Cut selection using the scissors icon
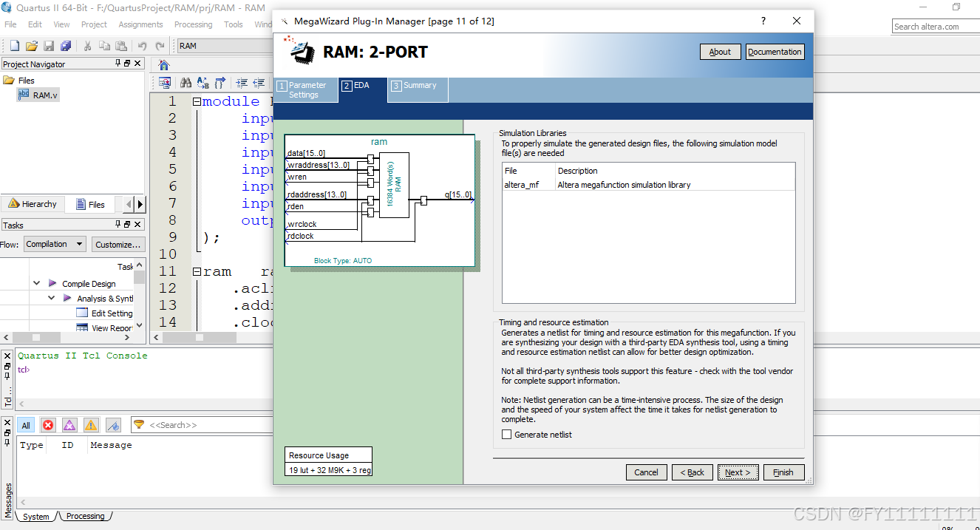This screenshot has width=980, height=530. click(86, 46)
